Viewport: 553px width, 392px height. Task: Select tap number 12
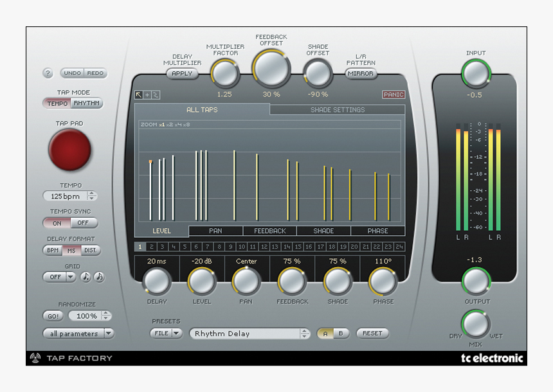(x=264, y=247)
